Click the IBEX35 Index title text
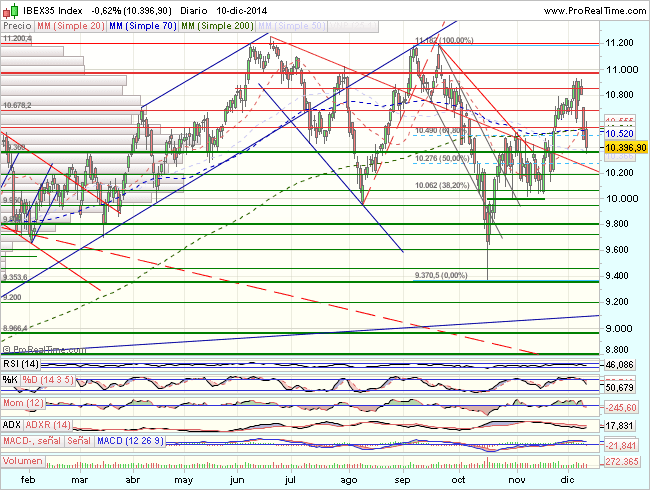This screenshot has height=490, width=650. [x=52, y=11]
